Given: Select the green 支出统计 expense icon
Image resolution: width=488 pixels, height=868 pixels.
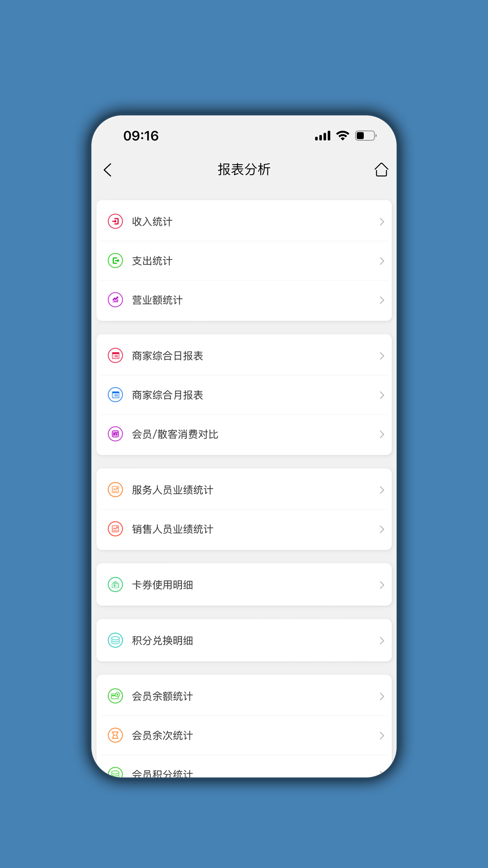Looking at the screenshot, I should (115, 261).
